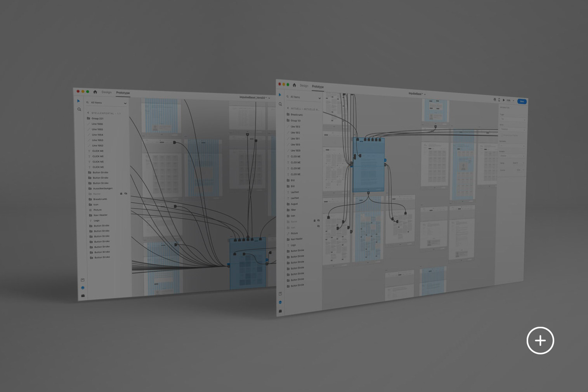Click folder icon of Group 151 layer
This screenshot has width=588, height=392.
pyautogui.click(x=288, y=120)
